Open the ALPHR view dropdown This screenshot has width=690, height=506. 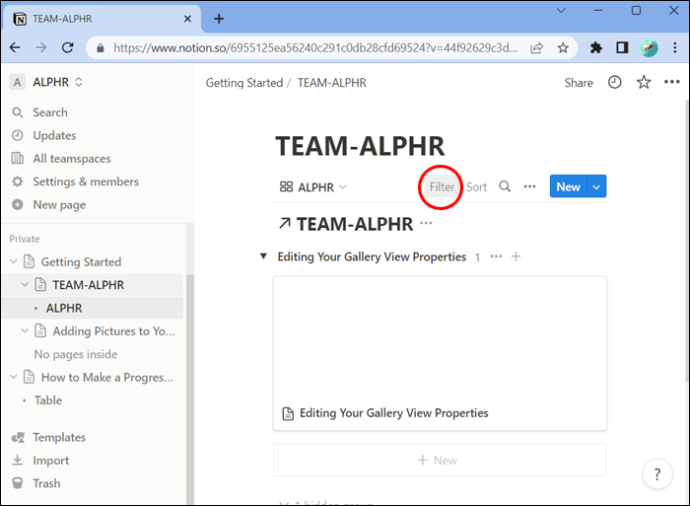click(313, 187)
